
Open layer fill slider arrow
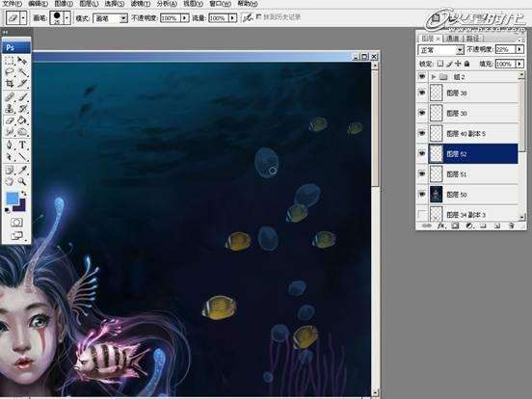519,64
